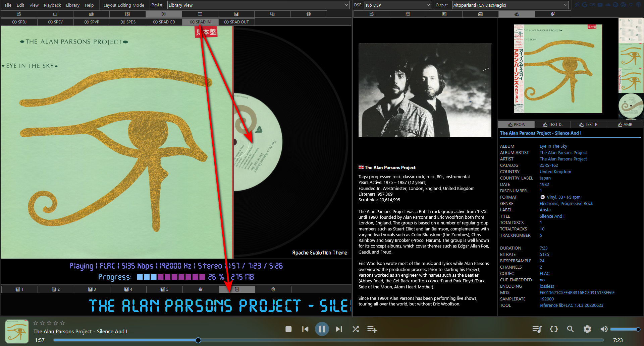Select the SPAD OUT tab
The image size is (644, 346).
(236, 22)
